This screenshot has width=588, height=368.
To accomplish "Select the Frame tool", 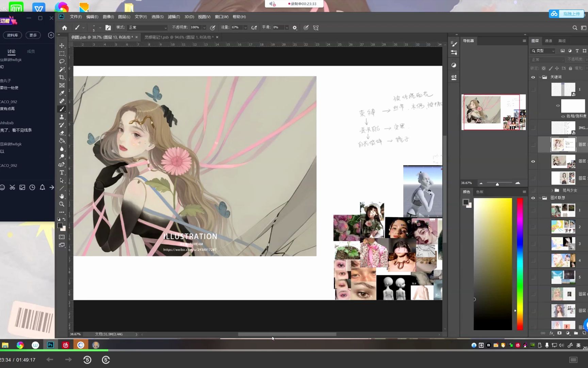I will coord(62,85).
